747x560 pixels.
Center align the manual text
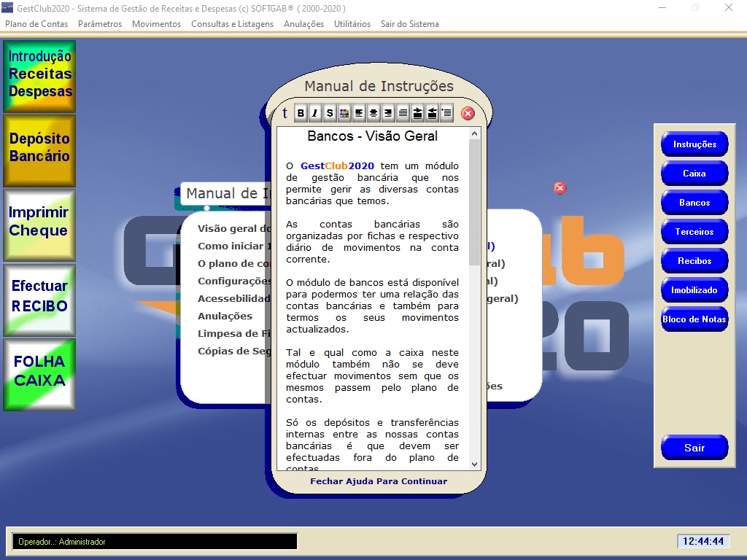[x=373, y=113]
